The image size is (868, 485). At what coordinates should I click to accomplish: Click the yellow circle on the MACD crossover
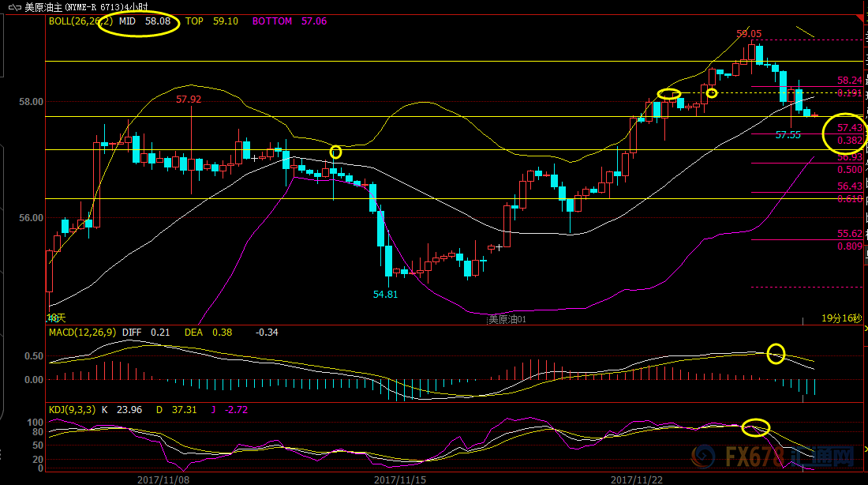(x=776, y=353)
